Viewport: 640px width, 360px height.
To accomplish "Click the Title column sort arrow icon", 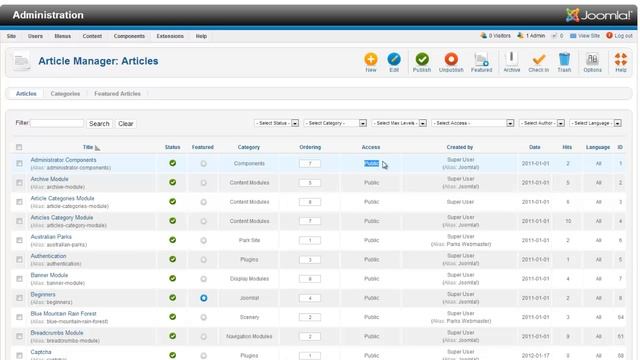I will tap(97, 148).
